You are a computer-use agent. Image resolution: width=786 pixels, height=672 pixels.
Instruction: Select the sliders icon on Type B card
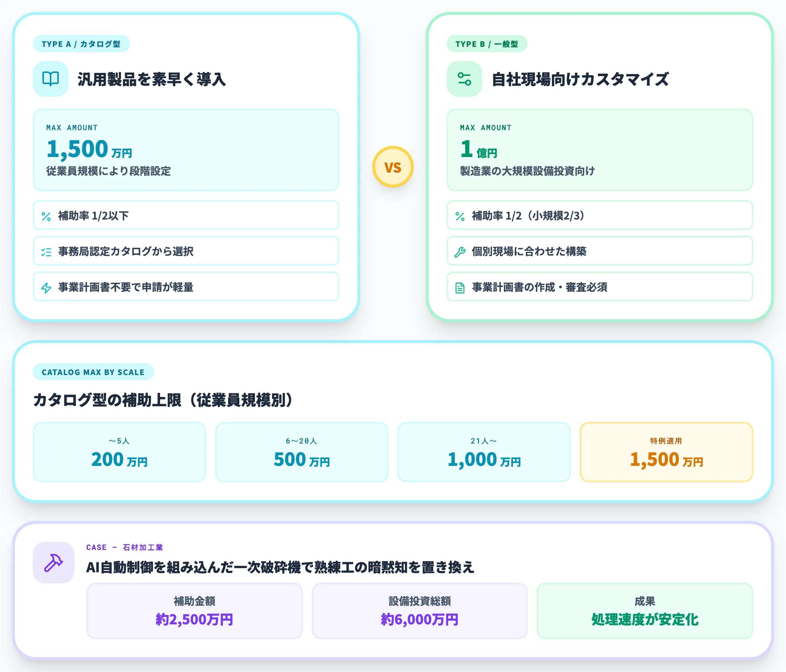pyautogui.click(x=464, y=79)
